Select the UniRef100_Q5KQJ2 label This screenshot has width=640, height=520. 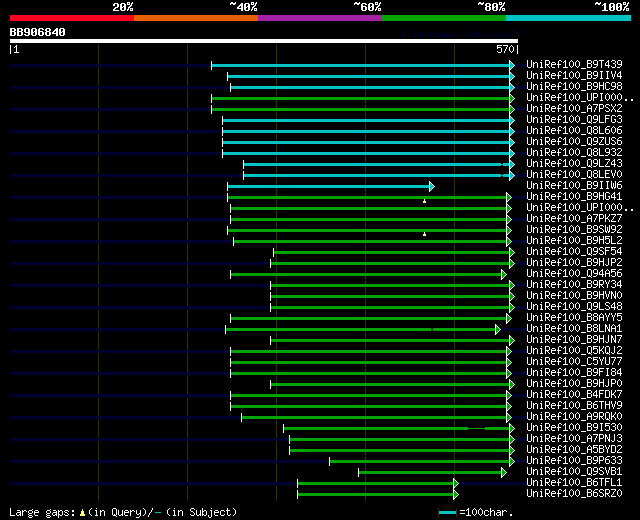coord(574,351)
